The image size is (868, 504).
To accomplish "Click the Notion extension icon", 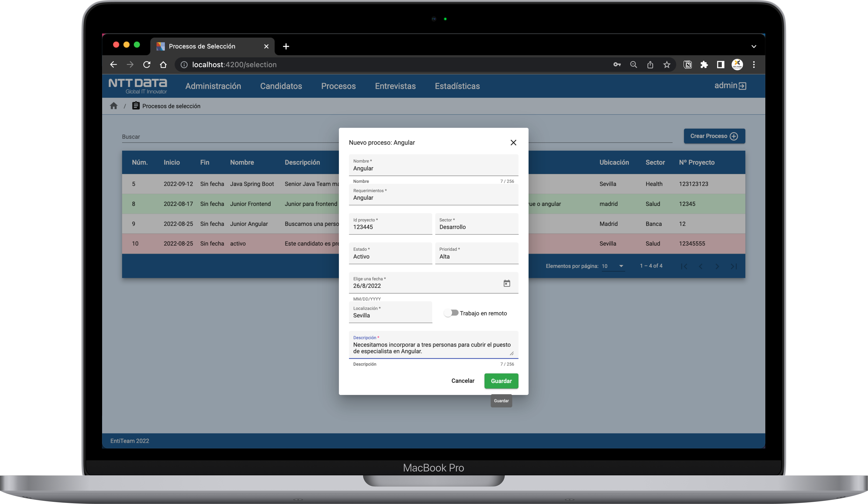I will (687, 64).
